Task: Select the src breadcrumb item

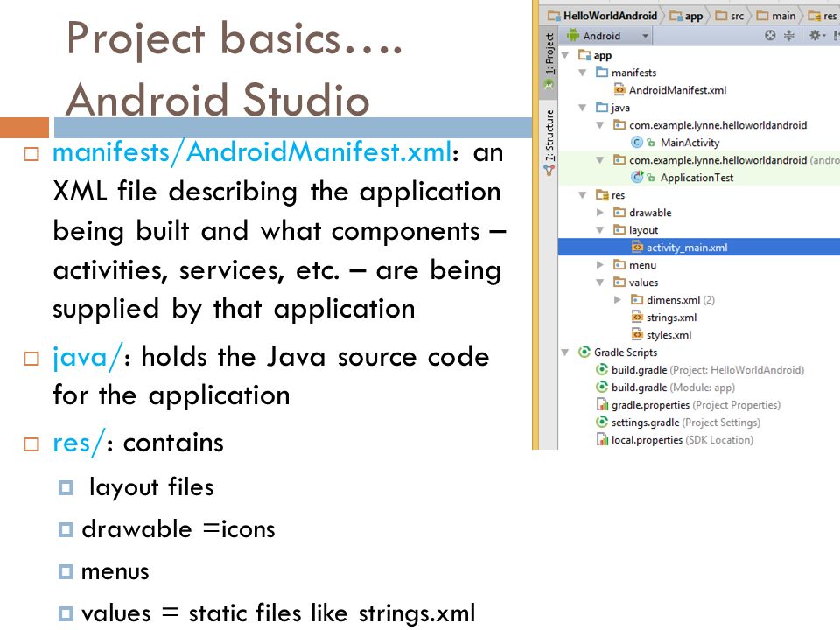Action: click(730, 16)
